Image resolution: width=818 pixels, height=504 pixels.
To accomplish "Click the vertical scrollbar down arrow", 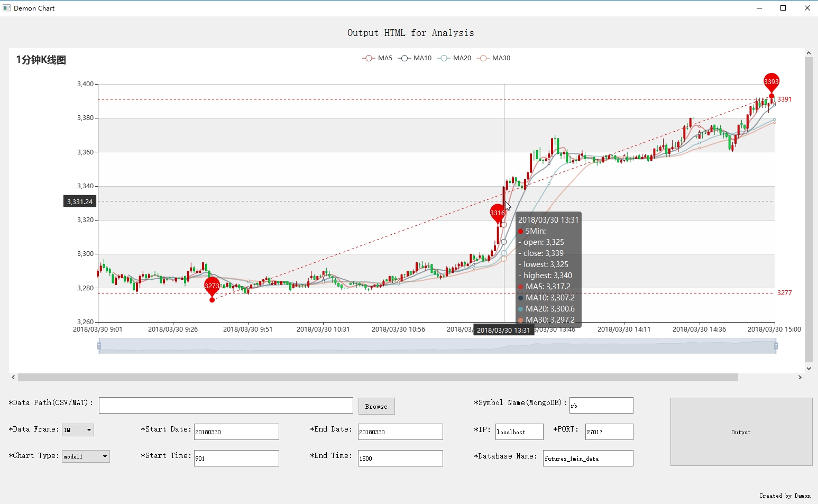I will (x=808, y=369).
